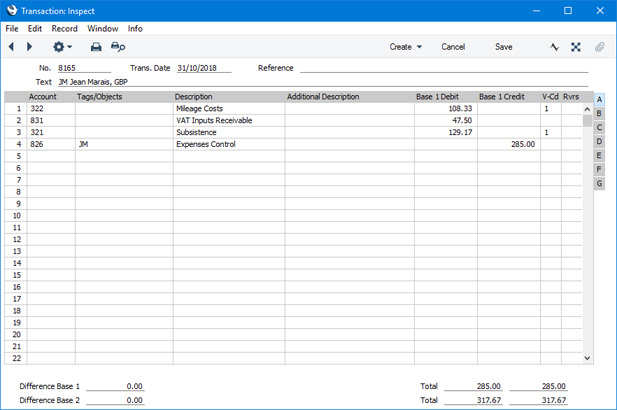Click the Difference Base 1 value
Image resolution: width=617 pixels, height=410 pixels.
(115, 386)
